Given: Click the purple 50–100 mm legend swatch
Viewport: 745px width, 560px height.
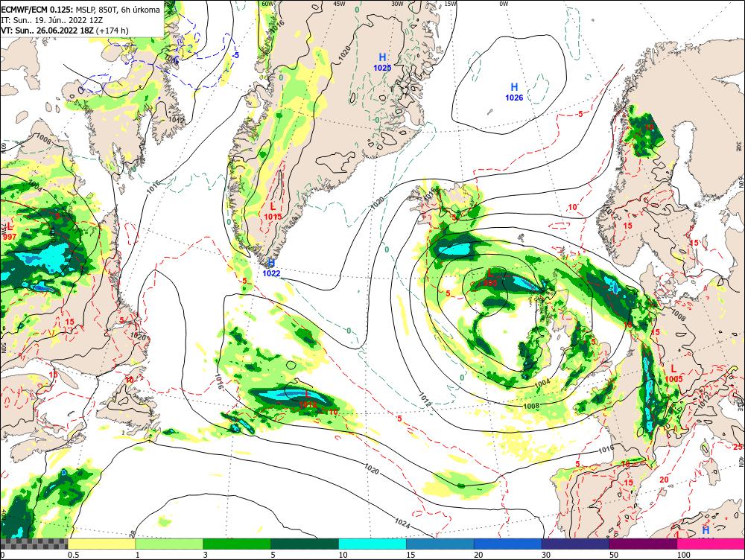Looking at the screenshot, I should [x=644, y=544].
